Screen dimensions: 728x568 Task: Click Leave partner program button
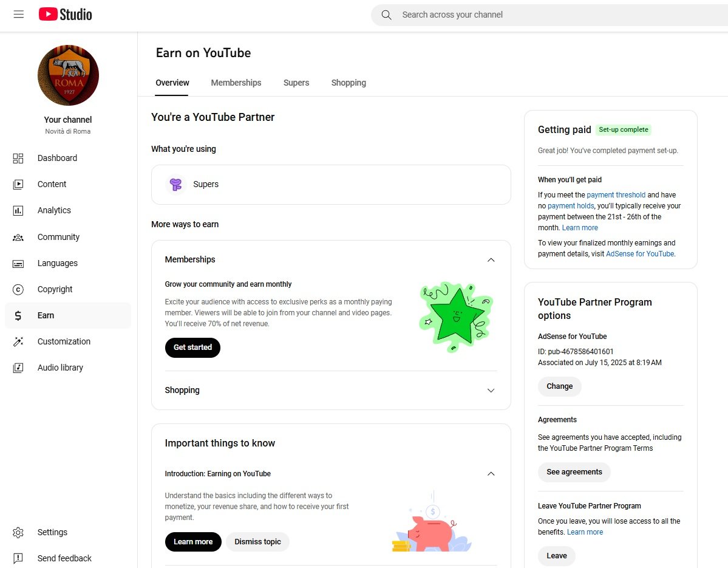point(557,556)
